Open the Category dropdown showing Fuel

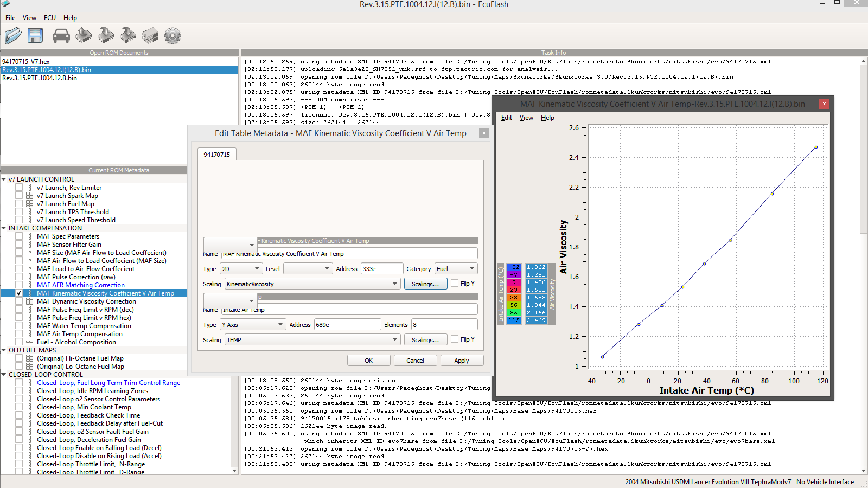(x=455, y=269)
